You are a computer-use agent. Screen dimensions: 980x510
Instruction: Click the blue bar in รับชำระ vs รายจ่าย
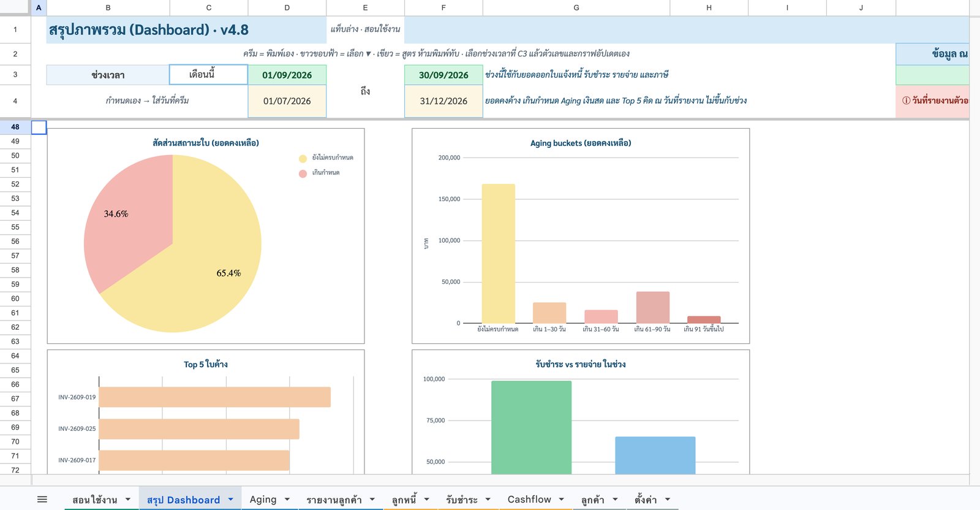pos(655,455)
